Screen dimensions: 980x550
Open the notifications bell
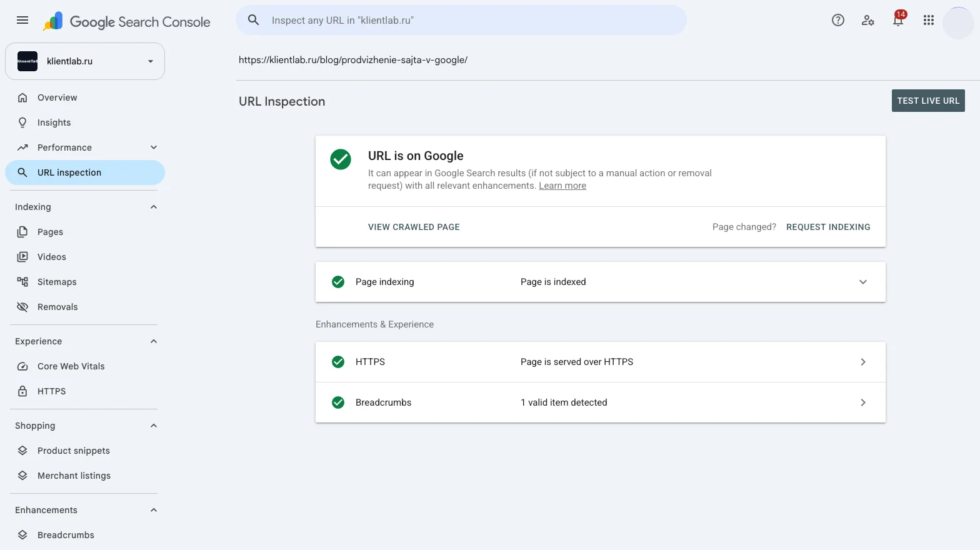[898, 20]
